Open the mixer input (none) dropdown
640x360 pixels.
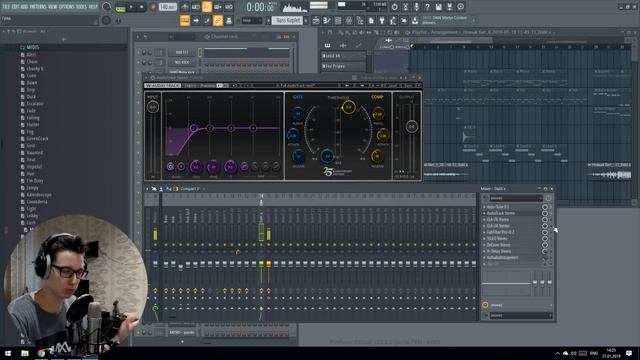pos(516,198)
